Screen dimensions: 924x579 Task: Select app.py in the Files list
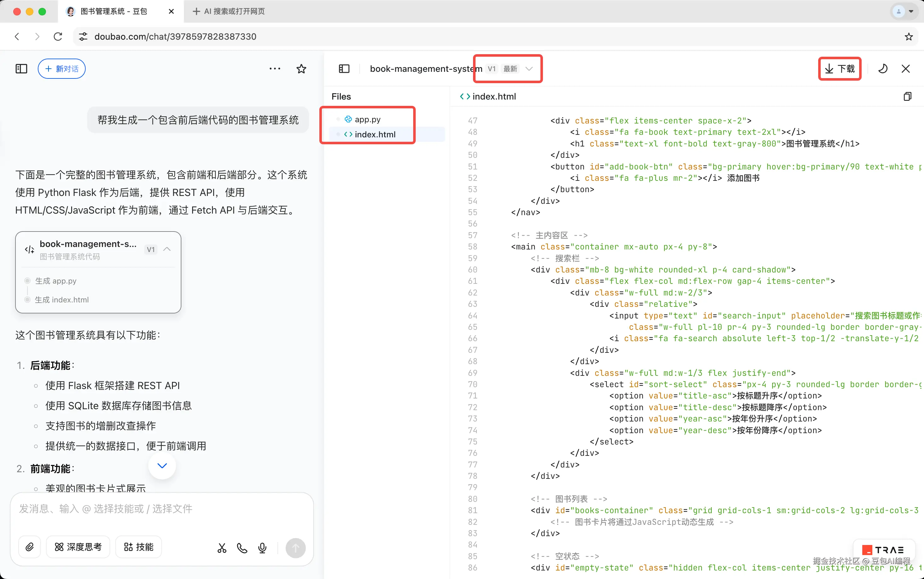367,119
